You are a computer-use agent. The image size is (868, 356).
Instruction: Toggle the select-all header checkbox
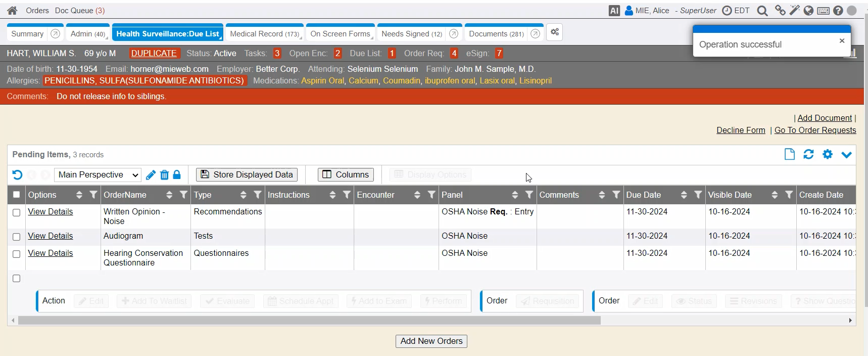pos(17,195)
